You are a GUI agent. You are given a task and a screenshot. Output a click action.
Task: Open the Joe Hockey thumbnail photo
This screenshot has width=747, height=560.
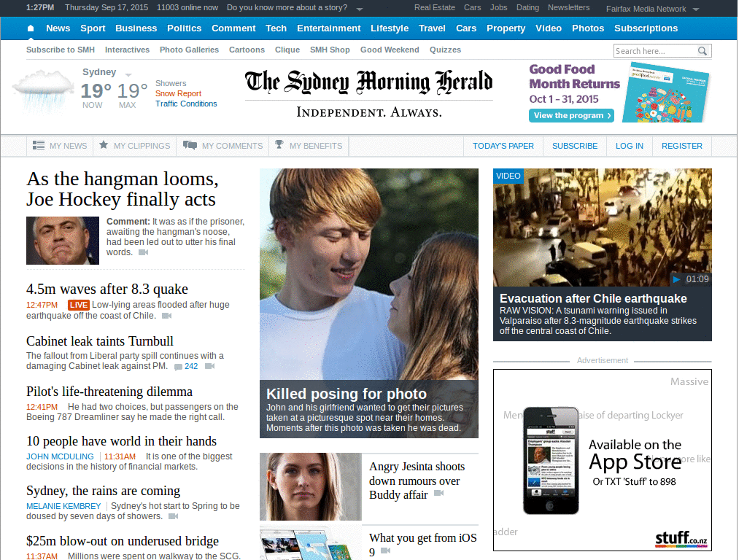[x=63, y=241]
